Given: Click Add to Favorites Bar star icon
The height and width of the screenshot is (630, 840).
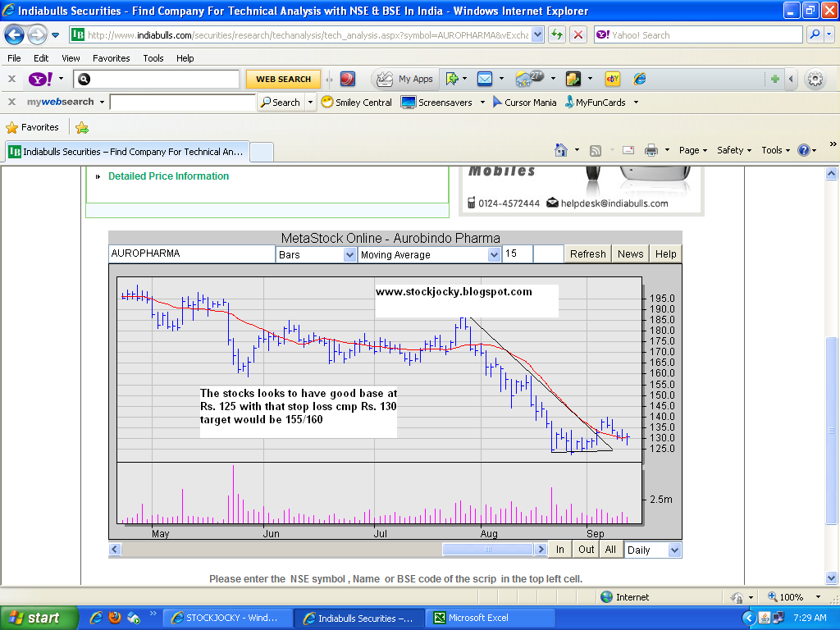Looking at the screenshot, I should coord(82,127).
